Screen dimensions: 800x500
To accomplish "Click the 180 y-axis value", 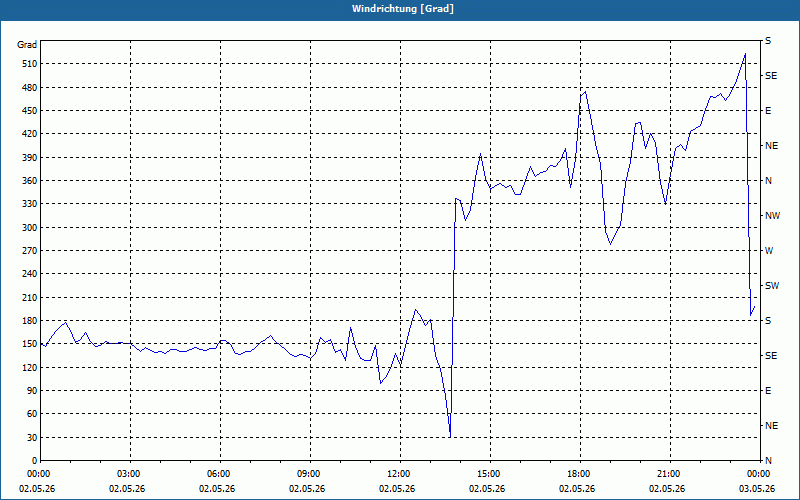I will click(x=29, y=321).
